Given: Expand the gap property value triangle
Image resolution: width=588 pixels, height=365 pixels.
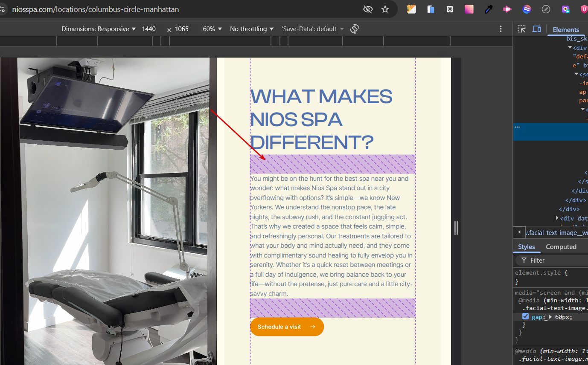Looking at the screenshot, I should pyautogui.click(x=550, y=317).
